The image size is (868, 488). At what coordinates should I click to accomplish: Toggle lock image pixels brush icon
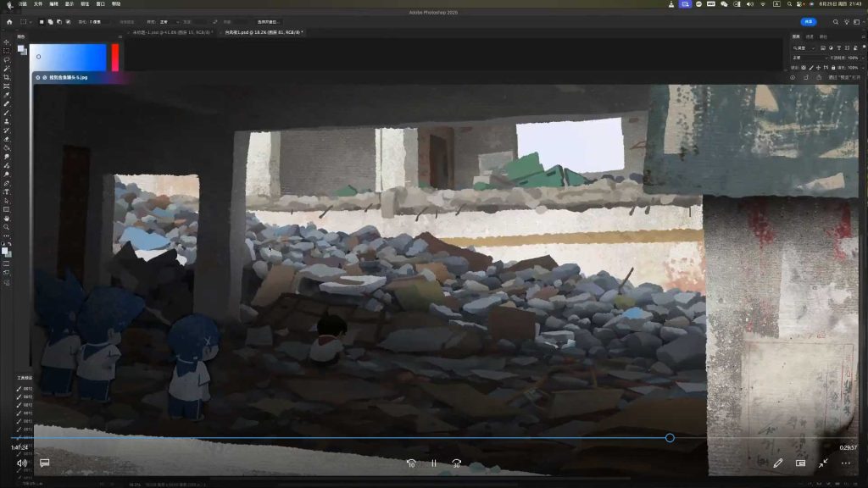(811, 68)
